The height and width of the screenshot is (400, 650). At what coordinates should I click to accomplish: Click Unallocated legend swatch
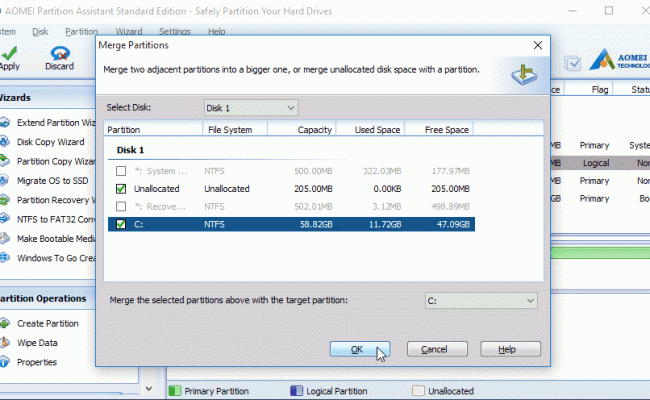418,391
